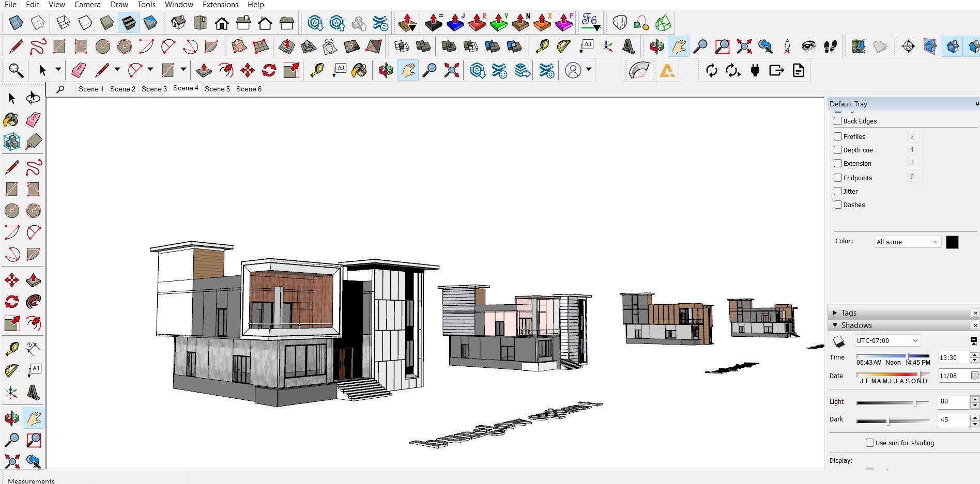This screenshot has height=484, width=980.
Task: Click the Default Tray pin button
Action: 977,104
